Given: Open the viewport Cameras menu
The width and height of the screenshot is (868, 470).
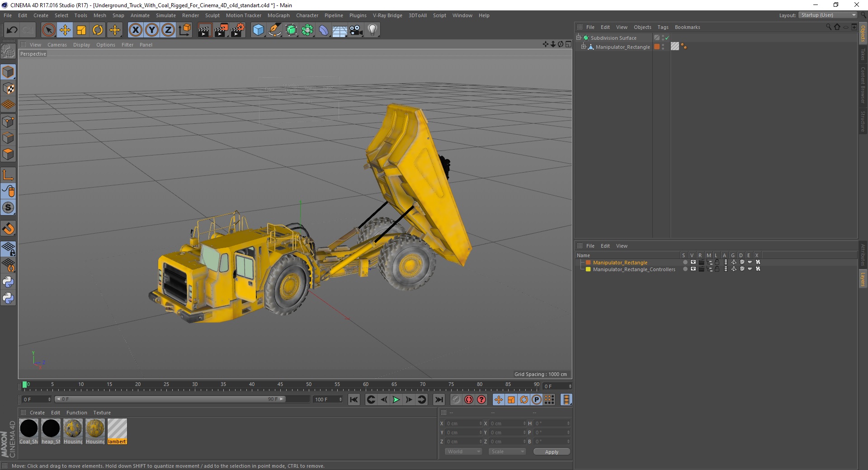Looking at the screenshot, I should [x=57, y=45].
